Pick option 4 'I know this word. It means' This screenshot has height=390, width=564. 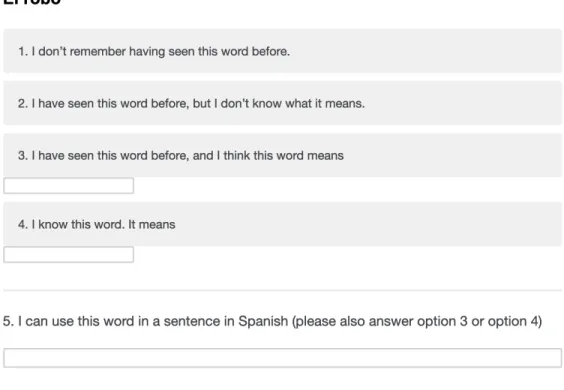tap(283, 224)
